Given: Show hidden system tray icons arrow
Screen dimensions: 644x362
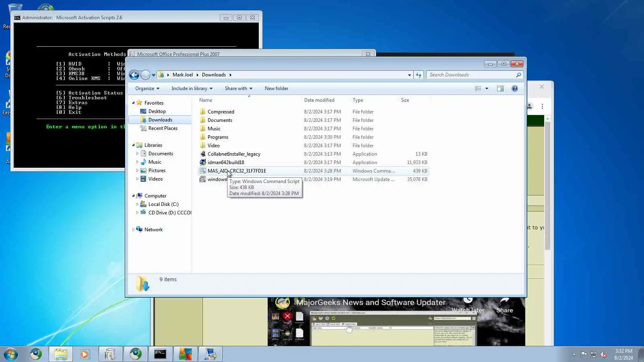Looking at the screenshot, I should pyautogui.click(x=574, y=354).
